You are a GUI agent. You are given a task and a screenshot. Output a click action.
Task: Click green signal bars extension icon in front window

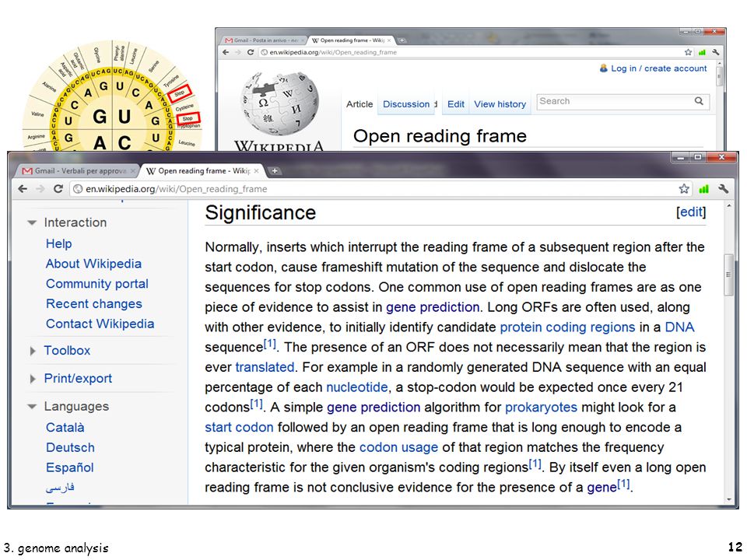tap(703, 189)
